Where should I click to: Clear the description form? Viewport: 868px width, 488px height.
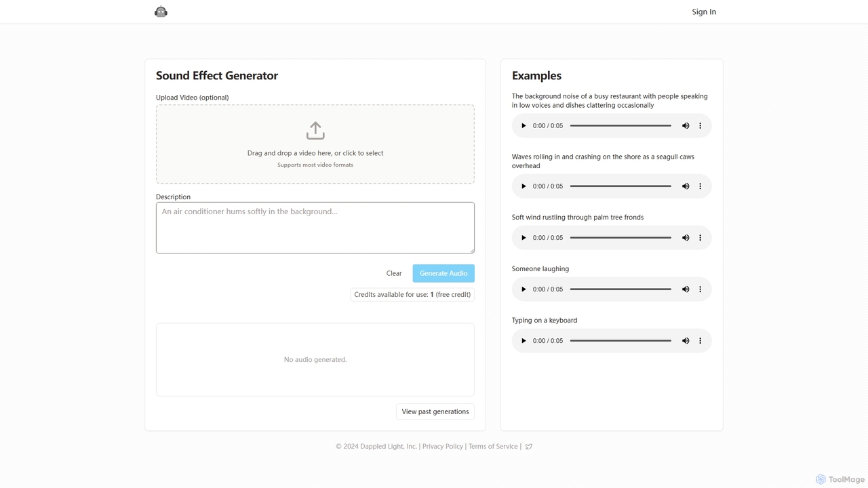tap(394, 273)
